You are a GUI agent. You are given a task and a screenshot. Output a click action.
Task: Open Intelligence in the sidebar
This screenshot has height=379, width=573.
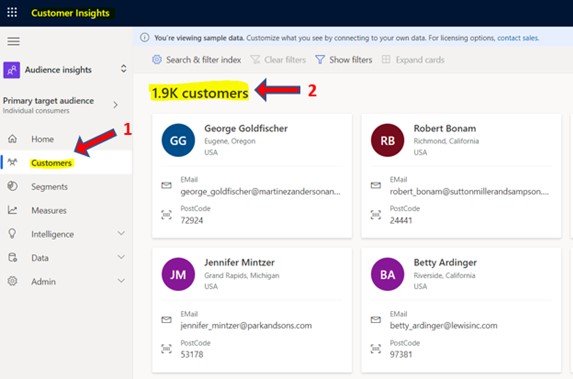[53, 234]
